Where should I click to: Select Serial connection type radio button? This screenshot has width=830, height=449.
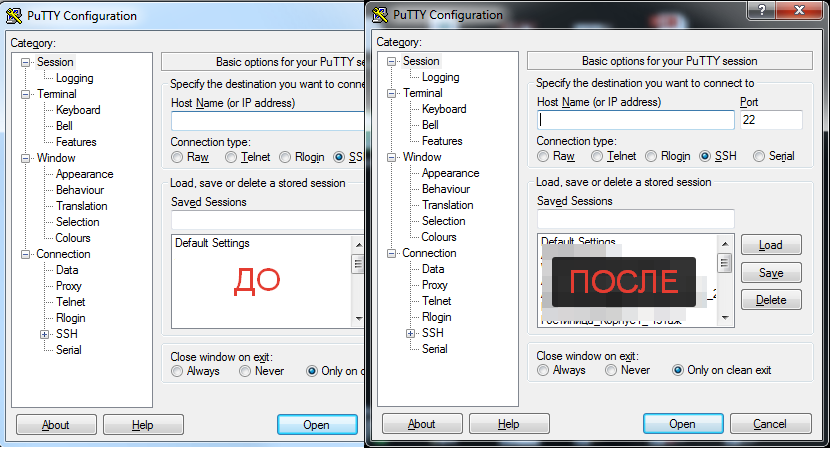759,156
